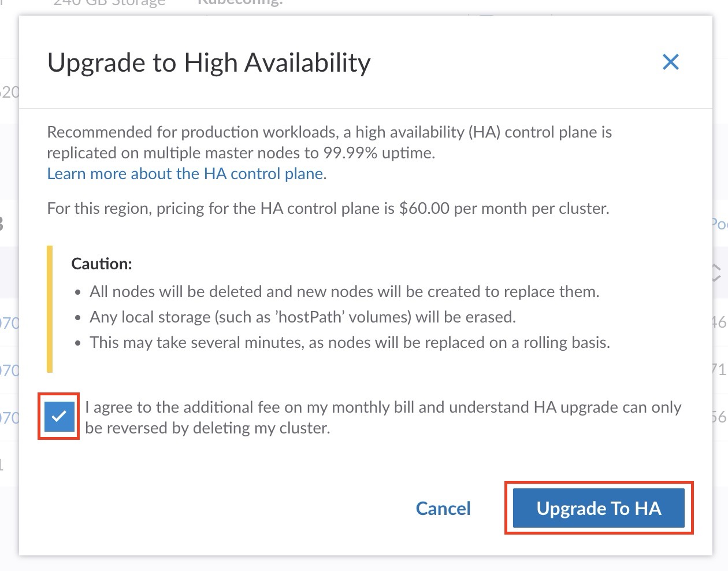This screenshot has width=728, height=571.
Task: Click the 'All nodes will be deleted' bullet
Action: tap(344, 292)
